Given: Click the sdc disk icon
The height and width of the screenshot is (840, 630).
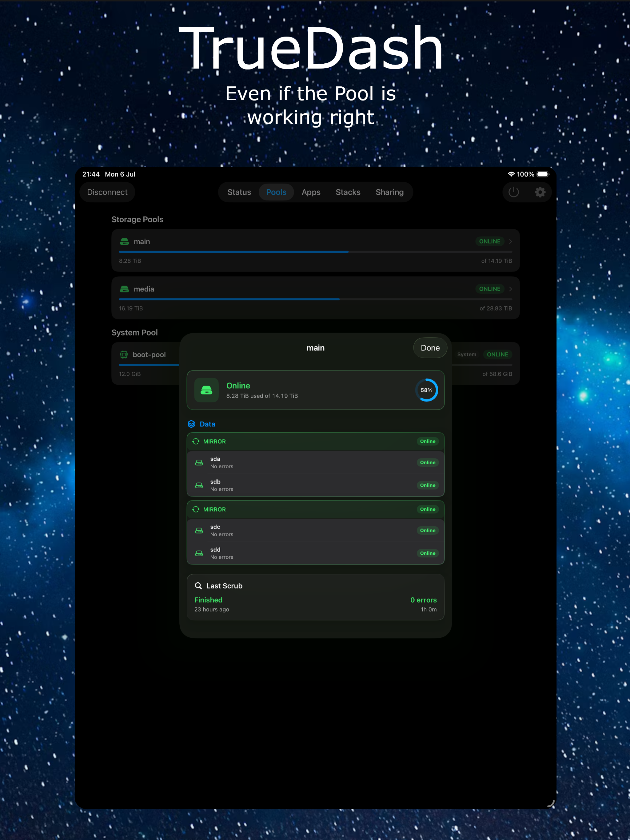Looking at the screenshot, I should [199, 530].
